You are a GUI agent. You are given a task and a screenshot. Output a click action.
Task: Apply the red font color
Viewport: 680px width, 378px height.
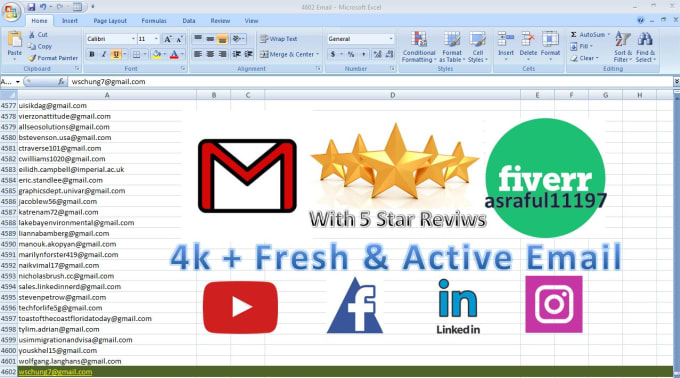coord(174,54)
